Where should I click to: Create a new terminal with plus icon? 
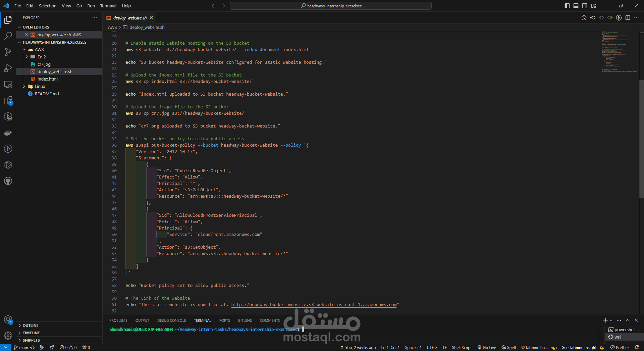(605, 320)
